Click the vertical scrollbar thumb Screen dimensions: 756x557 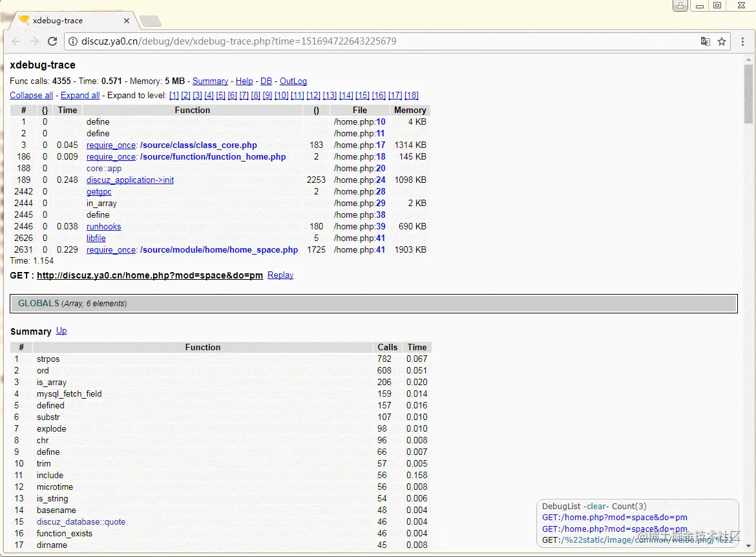pyautogui.click(x=748, y=94)
